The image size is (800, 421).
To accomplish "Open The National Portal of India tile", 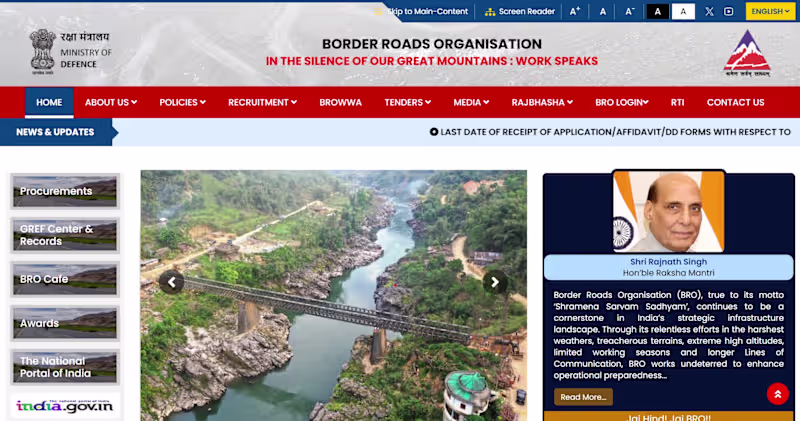I will 65,367.
